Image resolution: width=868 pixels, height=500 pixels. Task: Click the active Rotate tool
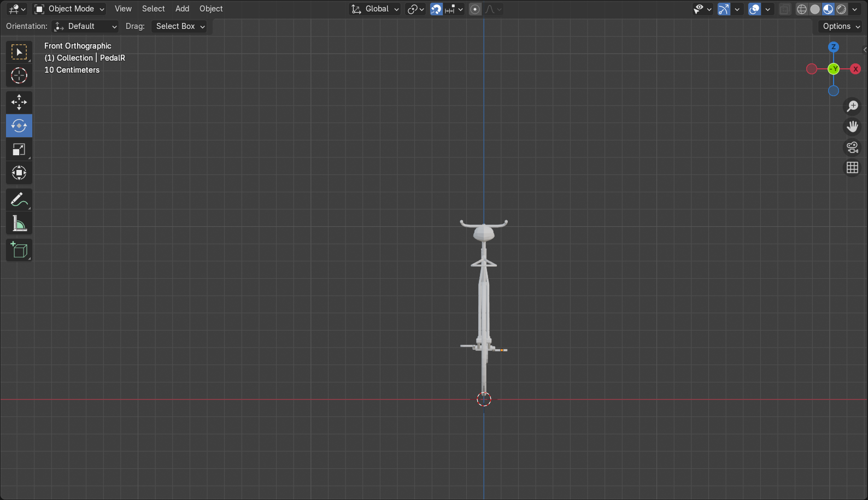pos(19,126)
